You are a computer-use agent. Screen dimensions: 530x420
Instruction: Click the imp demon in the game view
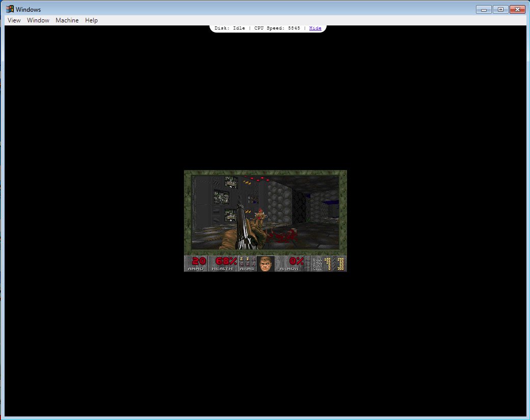[259, 217]
